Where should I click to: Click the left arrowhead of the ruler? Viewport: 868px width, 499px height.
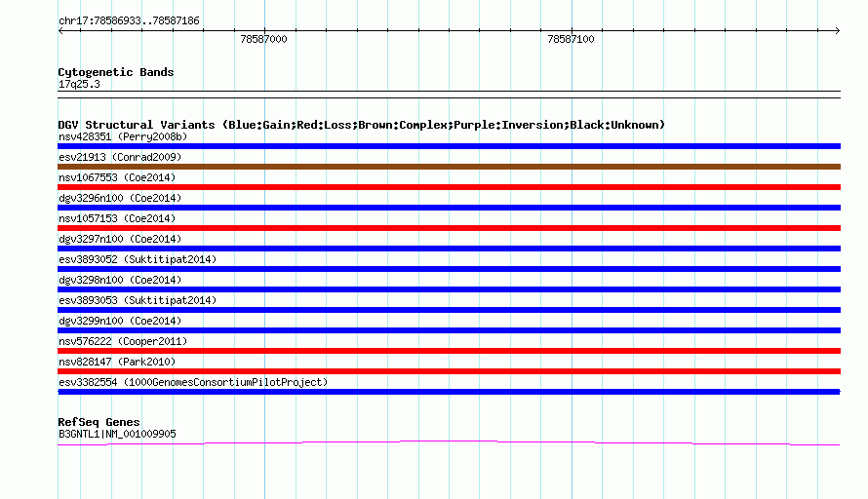pyautogui.click(x=60, y=30)
